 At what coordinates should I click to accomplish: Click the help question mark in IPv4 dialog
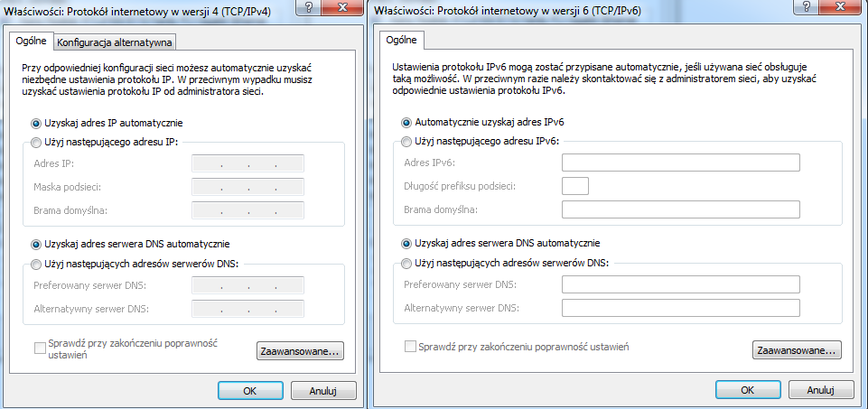[x=308, y=6]
